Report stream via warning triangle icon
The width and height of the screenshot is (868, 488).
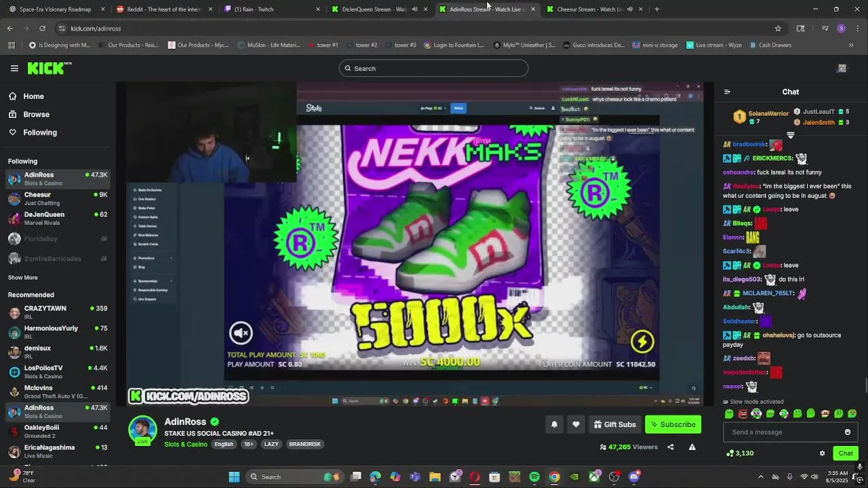point(692,447)
